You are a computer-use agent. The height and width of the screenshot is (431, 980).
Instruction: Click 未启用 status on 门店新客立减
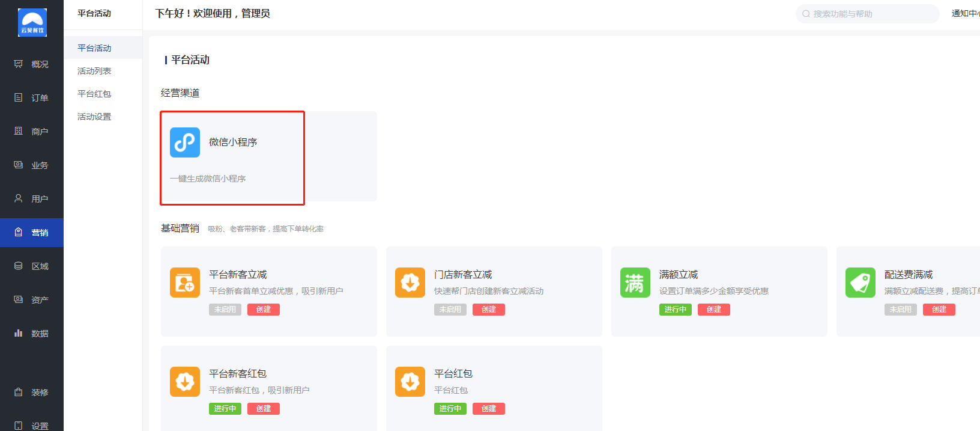click(x=450, y=310)
